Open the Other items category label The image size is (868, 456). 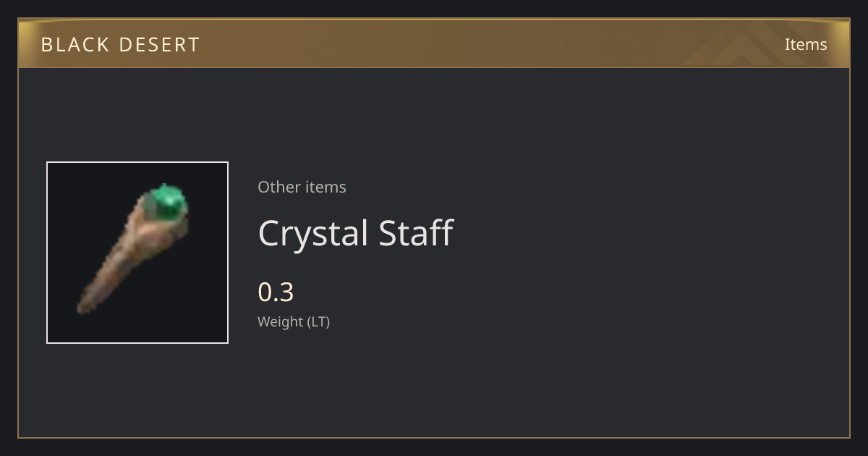(x=302, y=187)
